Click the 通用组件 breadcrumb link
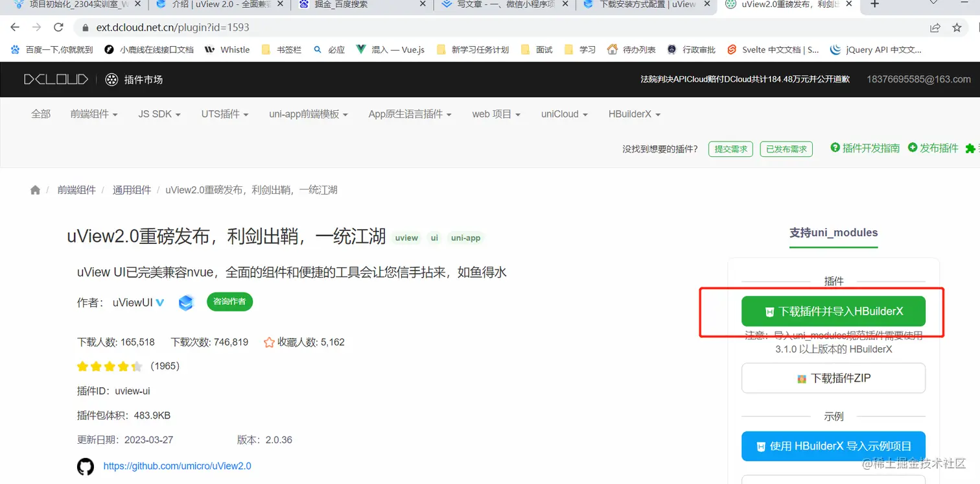Viewport: 980px width, 484px height. [132, 190]
